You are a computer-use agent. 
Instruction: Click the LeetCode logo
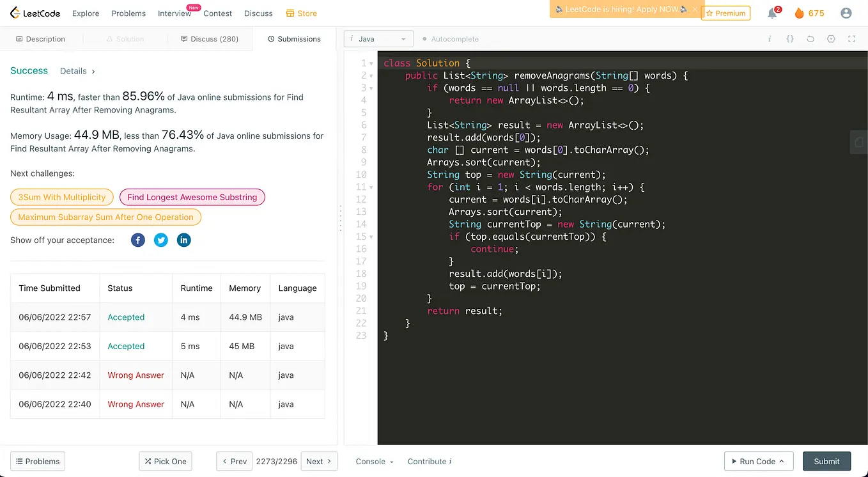point(36,13)
